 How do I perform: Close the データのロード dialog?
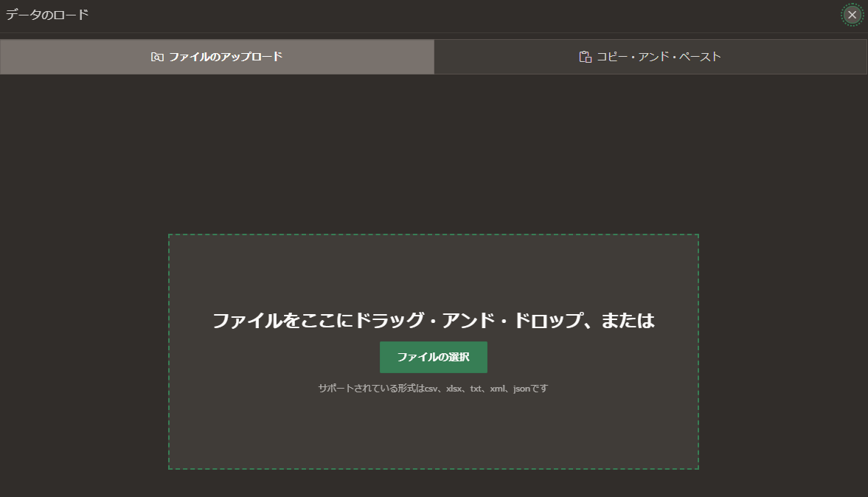[852, 15]
